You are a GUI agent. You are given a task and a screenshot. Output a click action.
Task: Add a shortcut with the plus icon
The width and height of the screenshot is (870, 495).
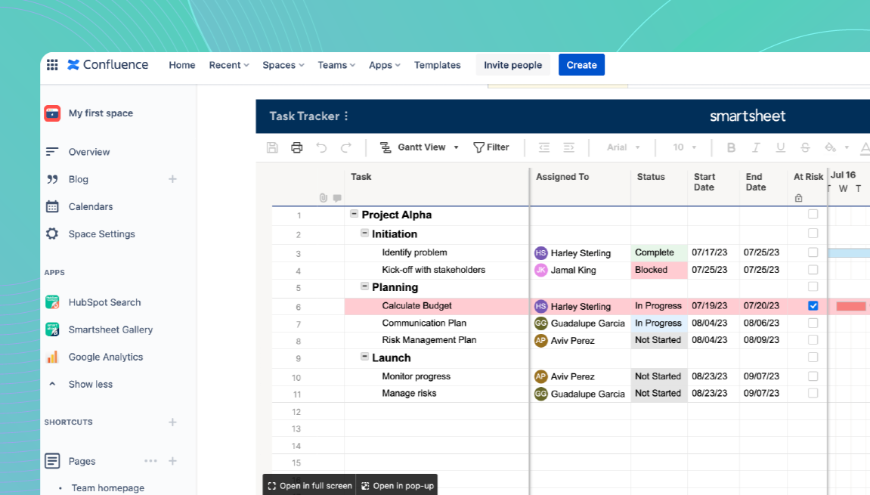tap(173, 422)
